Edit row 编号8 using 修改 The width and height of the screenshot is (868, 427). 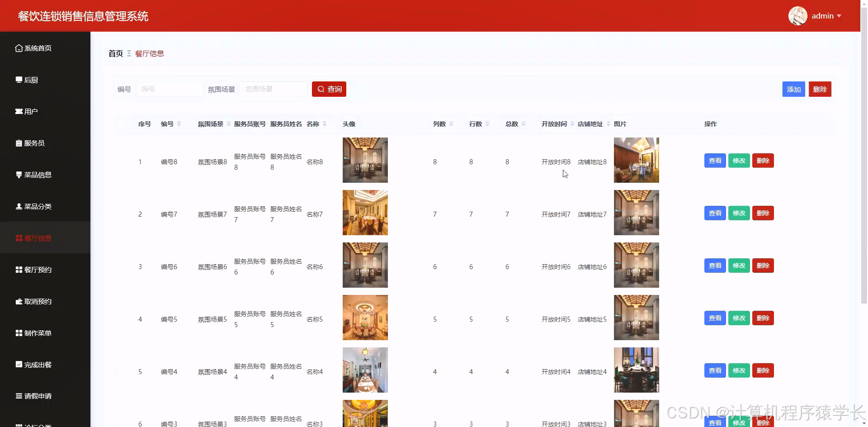point(739,161)
